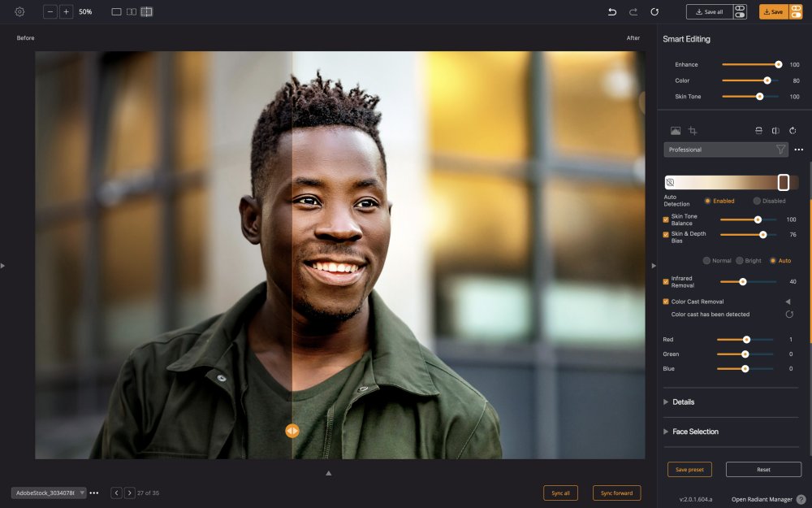
Task: Click the filter funnel icon in preset box
Action: coord(780,150)
